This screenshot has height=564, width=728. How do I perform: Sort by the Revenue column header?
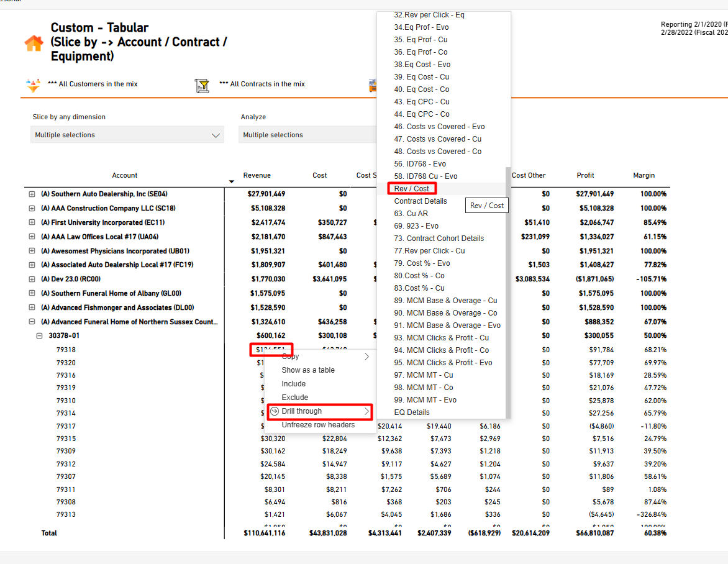point(257,175)
